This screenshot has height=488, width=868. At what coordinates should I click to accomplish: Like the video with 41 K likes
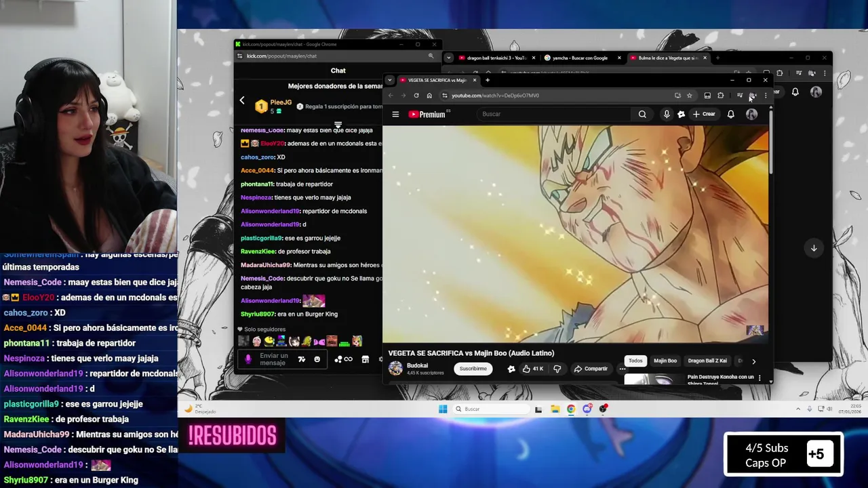pyautogui.click(x=532, y=369)
